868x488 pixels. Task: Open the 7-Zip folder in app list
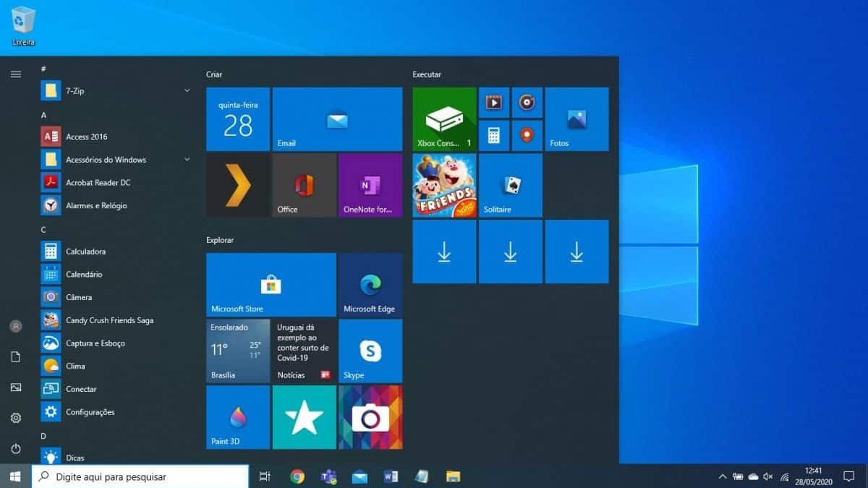[116, 90]
